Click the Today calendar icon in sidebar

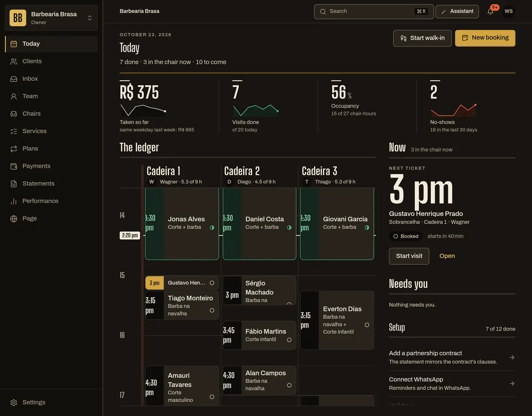(14, 44)
